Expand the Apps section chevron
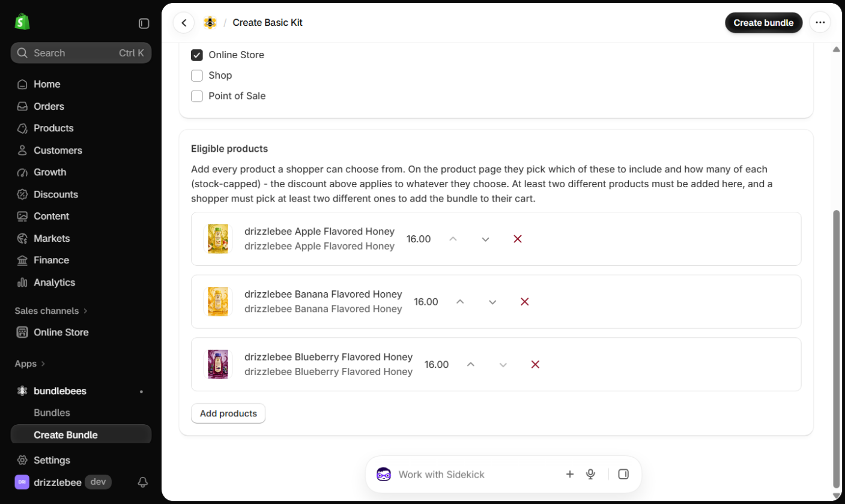 pos(43,364)
